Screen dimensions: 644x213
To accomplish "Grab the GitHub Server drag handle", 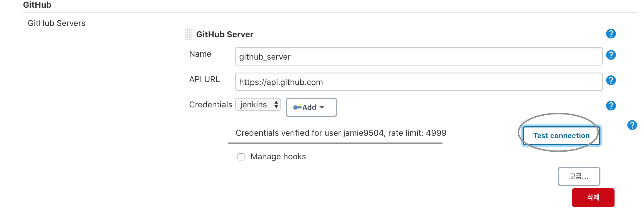I will pyautogui.click(x=188, y=34).
